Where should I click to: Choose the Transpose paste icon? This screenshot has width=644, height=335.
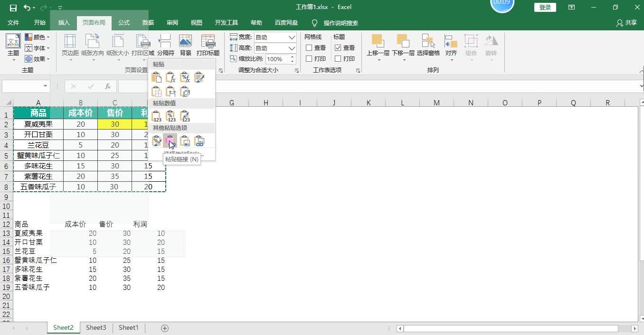coord(185,92)
